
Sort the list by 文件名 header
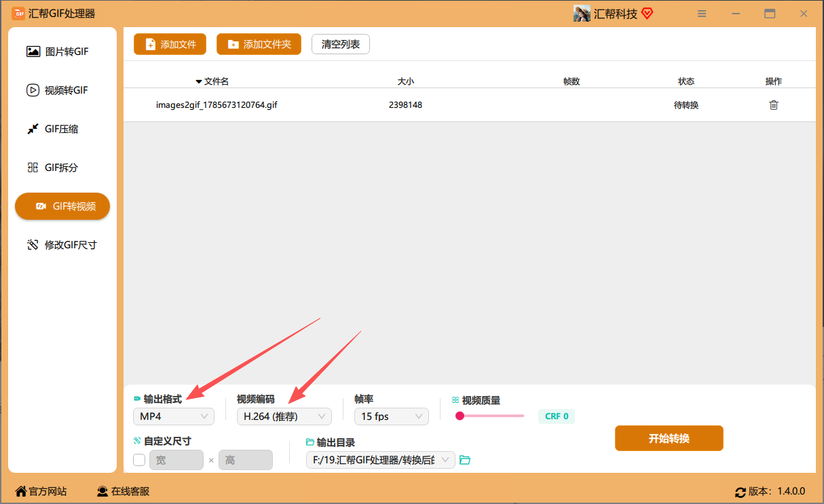tap(212, 81)
